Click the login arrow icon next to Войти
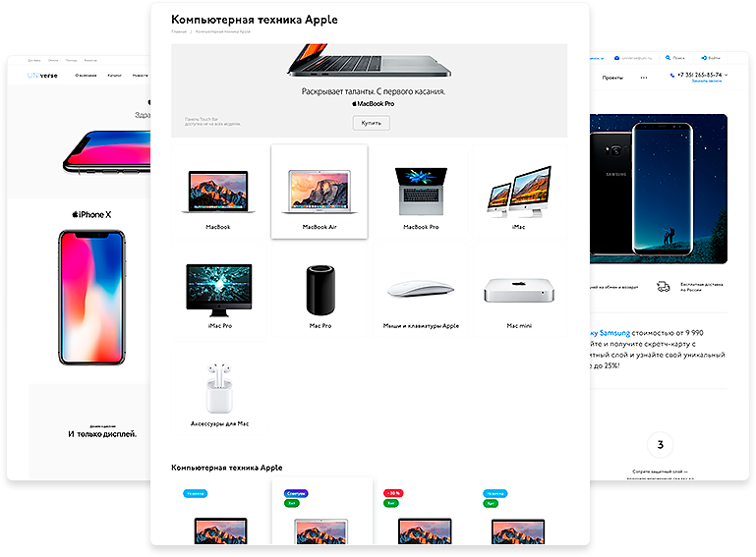The width and height of the screenshot is (756, 557). click(x=704, y=58)
